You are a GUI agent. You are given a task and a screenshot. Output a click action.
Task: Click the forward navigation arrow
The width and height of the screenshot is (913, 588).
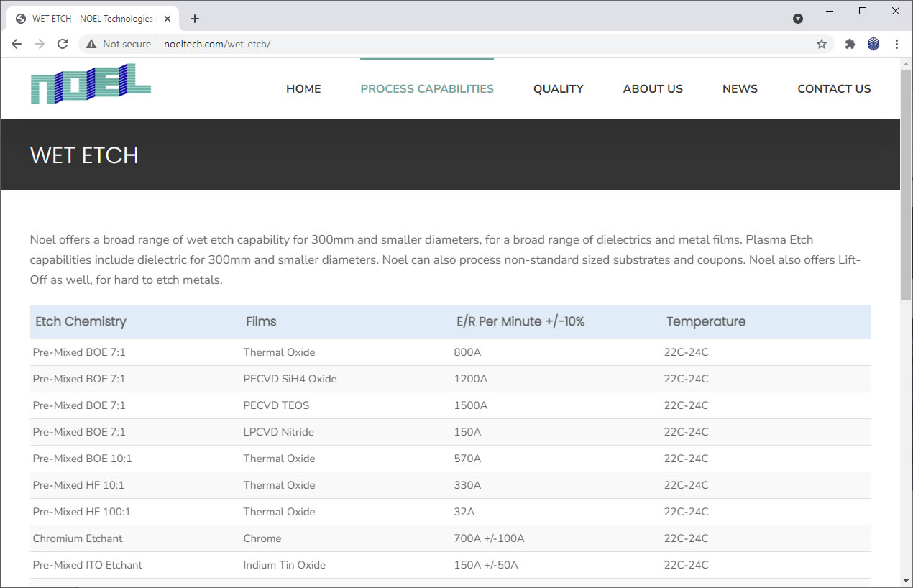(40, 44)
